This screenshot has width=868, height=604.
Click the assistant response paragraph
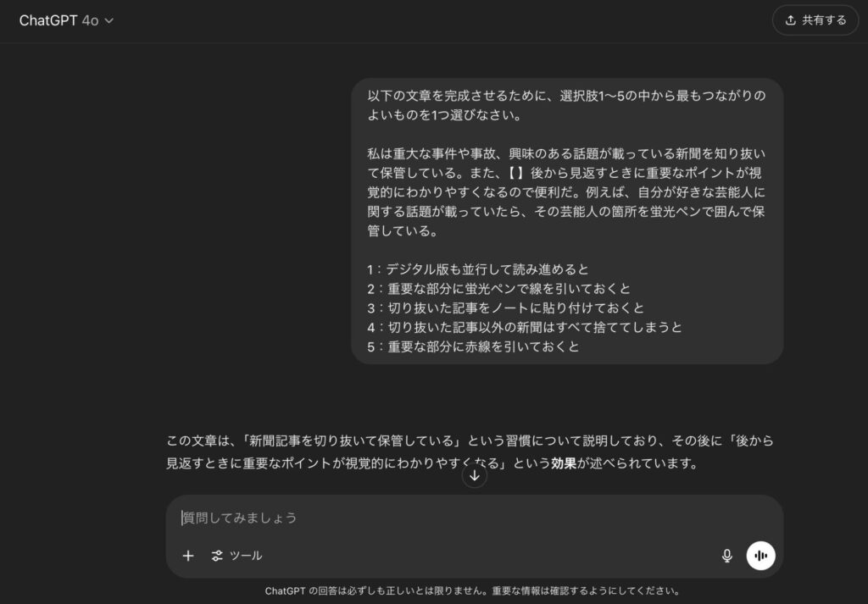[x=470, y=452]
